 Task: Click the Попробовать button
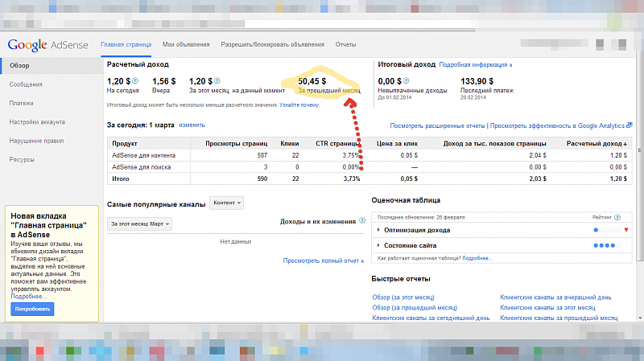(x=32, y=309)
